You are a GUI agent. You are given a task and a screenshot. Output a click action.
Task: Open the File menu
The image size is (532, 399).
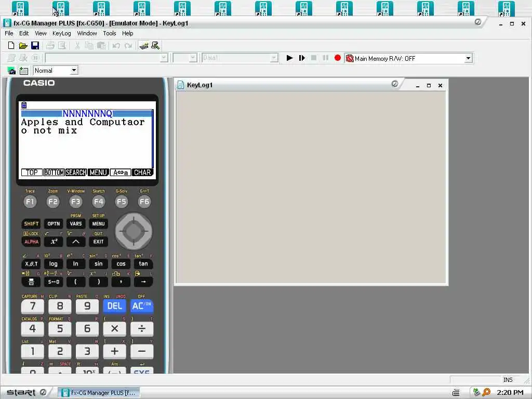9,33
